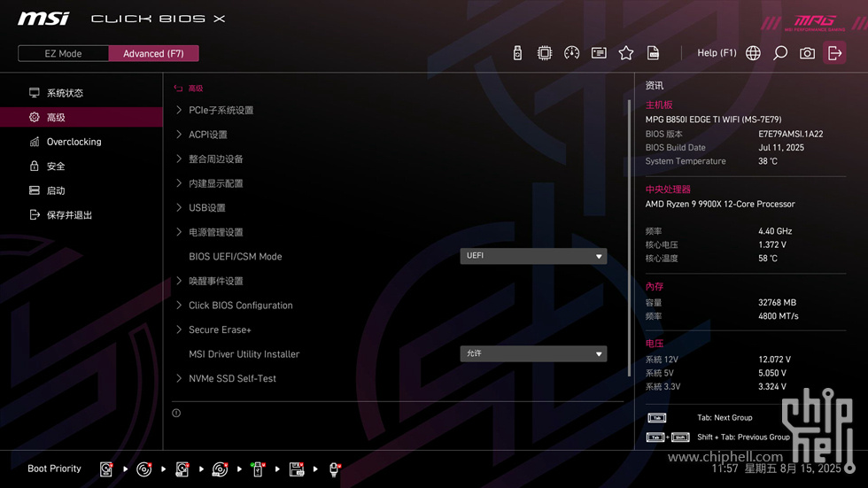Image resolution: width=868 pixels, height=488 pixels.
Task: Select the USB hard disk boot icon
Action: click(182, 469)
